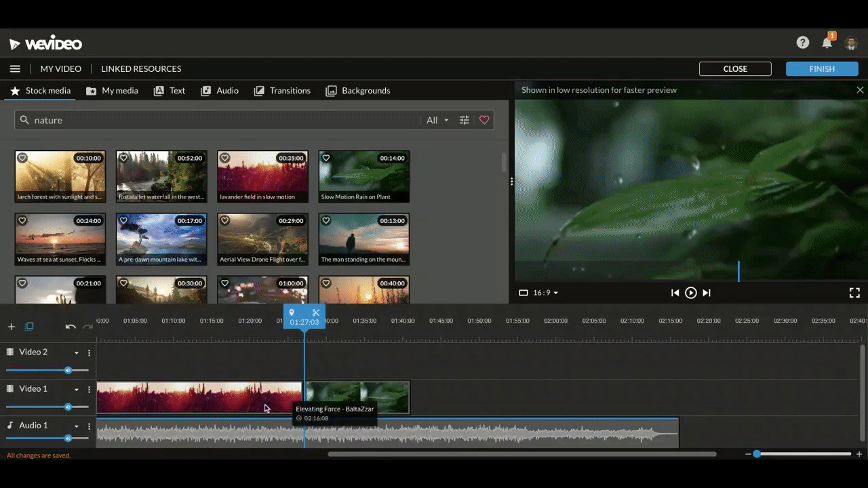Viewport: 868px width, 488px height.
Task: Open the 16:9 aspect ratio dropdown
Action: [545, 293]
